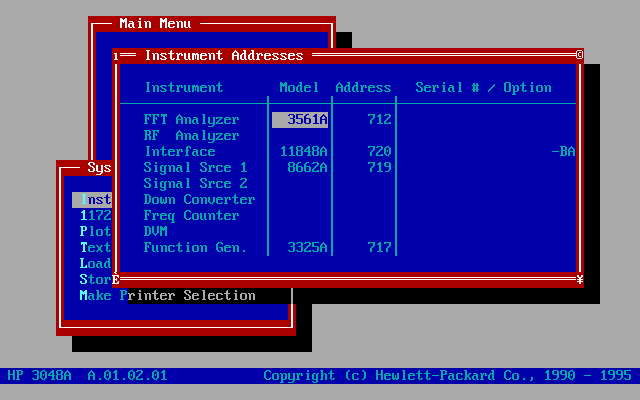Screen dimensions: 640x400
Task: Choose the Stor item in system menu
Action: 96,280
